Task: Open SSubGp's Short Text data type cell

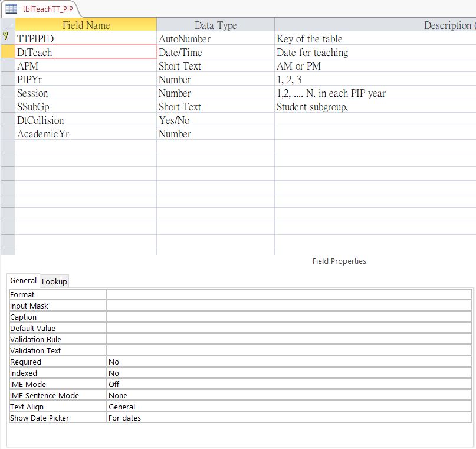Action: click(215, 106)
